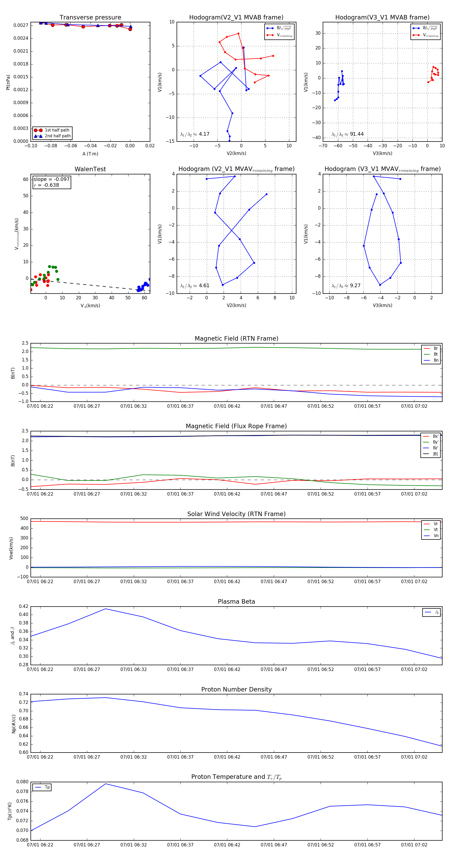This screenshot has width=473, height=868.
Task: Click '07/01 06:37' tick under RTN magnetic field
Action: click(180, 406)
